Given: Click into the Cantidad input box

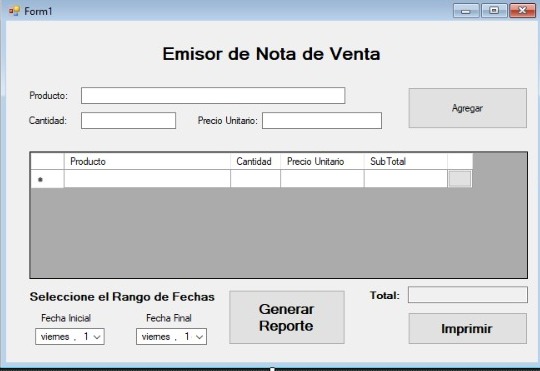Looking at the screenshot, I should point(128,121).
